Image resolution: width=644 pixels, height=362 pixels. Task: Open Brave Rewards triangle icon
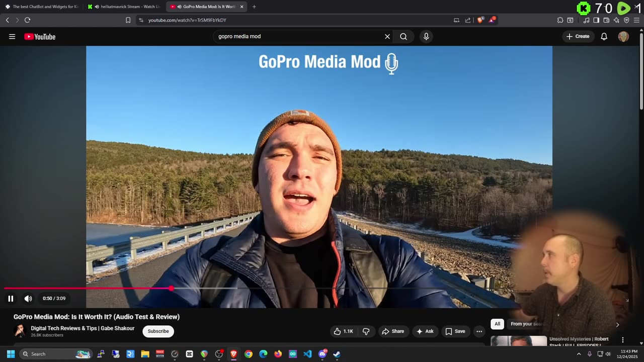click(492, 20)
